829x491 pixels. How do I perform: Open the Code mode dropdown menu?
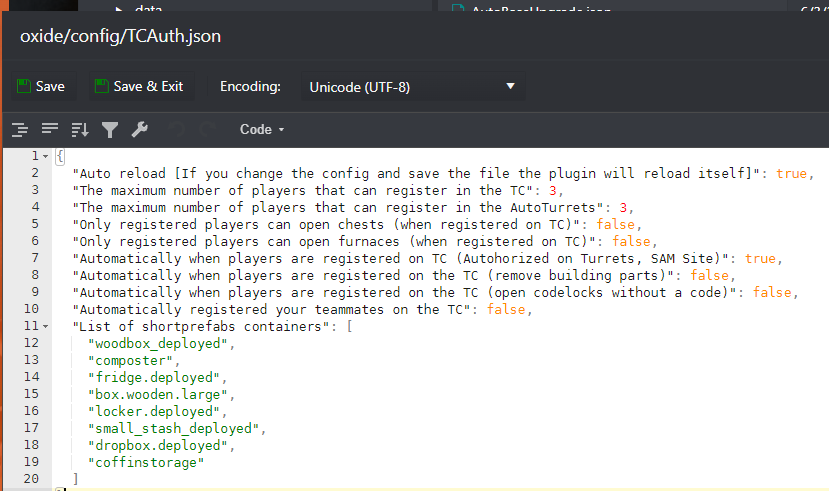point(262,129)
